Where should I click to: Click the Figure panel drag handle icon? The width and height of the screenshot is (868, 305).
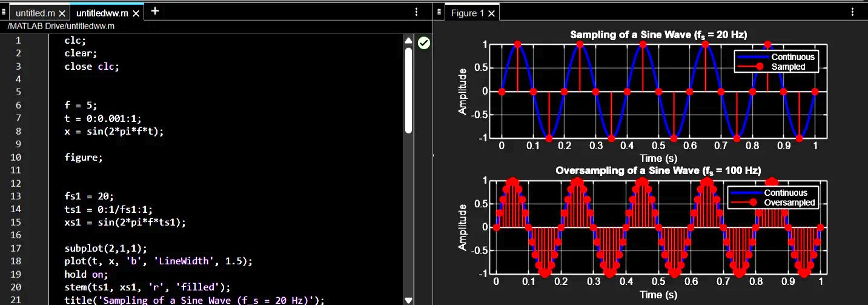click(439, 12)
